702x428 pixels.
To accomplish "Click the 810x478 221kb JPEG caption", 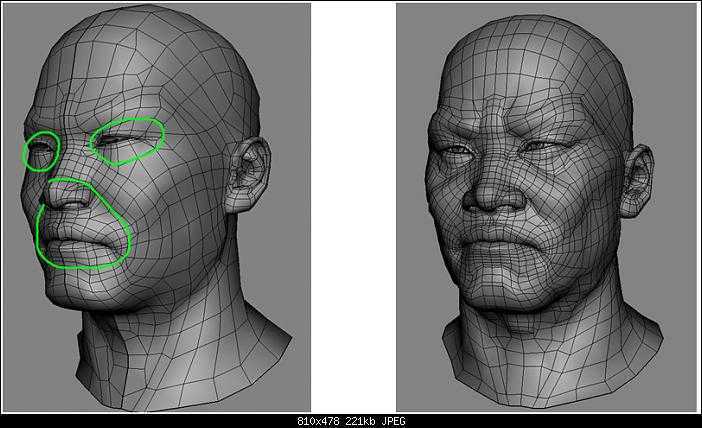I will (351, 421).
